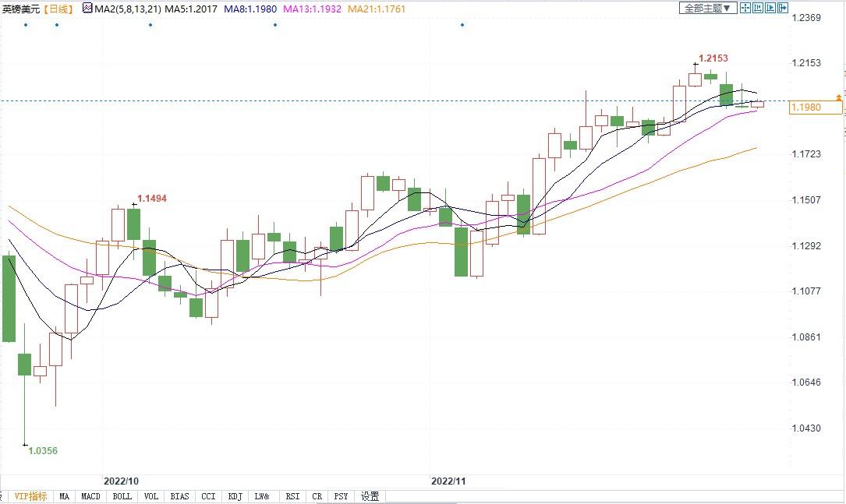The width and height of the screenshot is (846, 504).
Task: Click the crosshair cursor icon
Action: [x=745, y=8]
